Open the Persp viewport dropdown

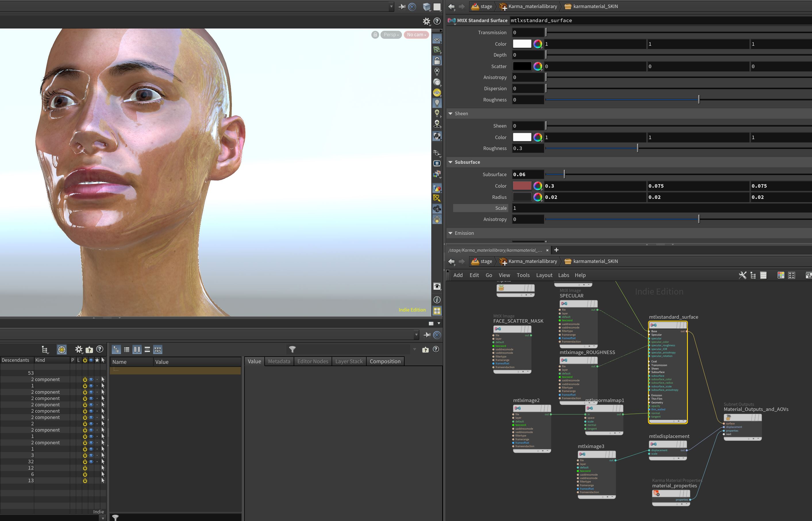(x=391, y=34)
